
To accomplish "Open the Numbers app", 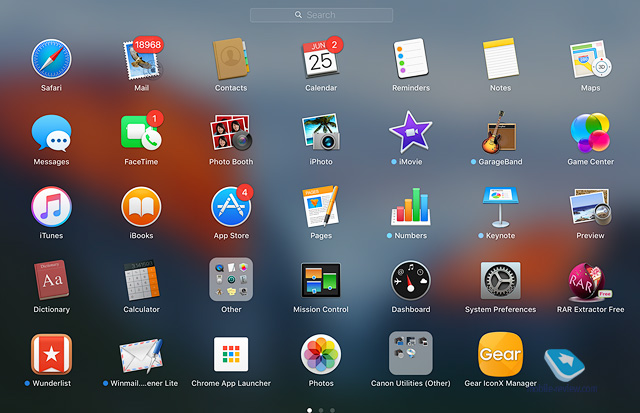I will [x=411, y=206].
